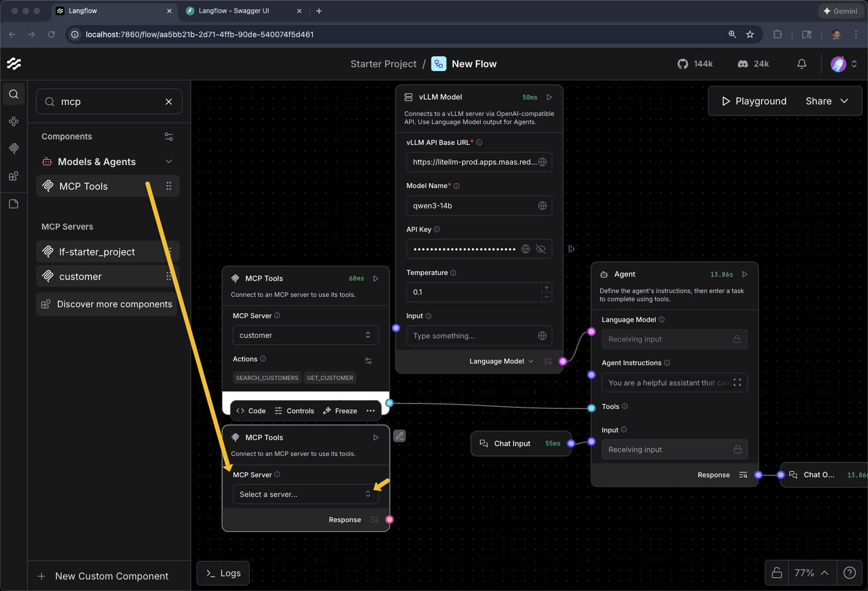Screen dimensions: 868x591
Task: Open the notifications bell
Action: (801, 64)
